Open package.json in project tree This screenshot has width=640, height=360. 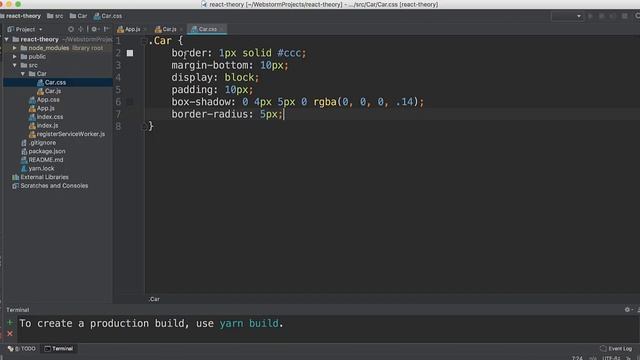pos(43,151)
